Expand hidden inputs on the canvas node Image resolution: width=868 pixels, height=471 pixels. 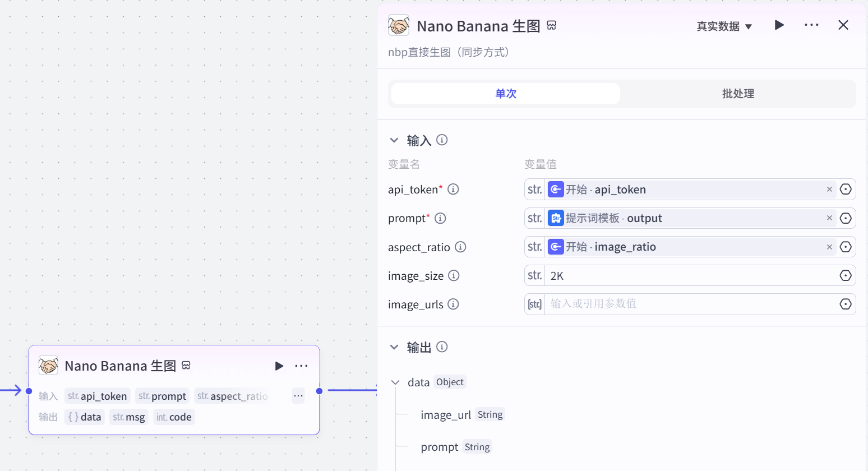pyautogui.click(x=298, y=396)
